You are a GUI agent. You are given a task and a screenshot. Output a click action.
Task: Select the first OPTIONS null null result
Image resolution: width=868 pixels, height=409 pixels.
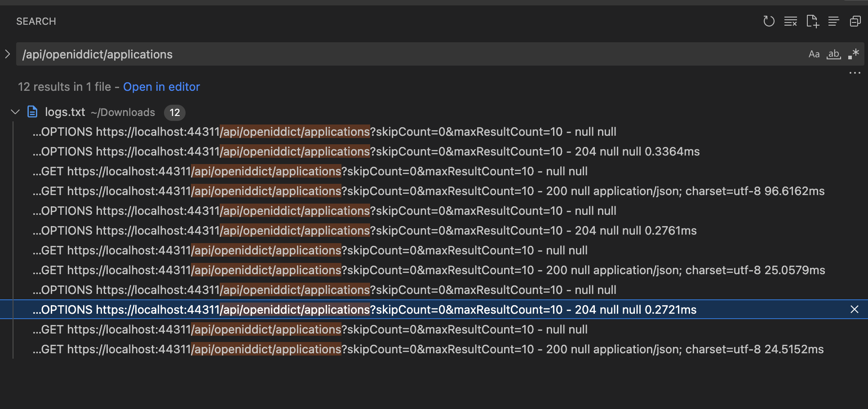tap(323, 132)
